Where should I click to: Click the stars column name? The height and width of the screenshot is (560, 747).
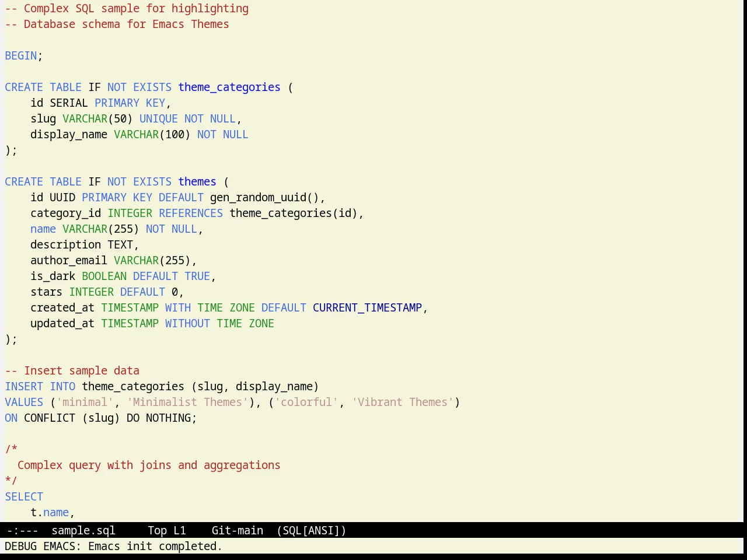click(47, 292)
